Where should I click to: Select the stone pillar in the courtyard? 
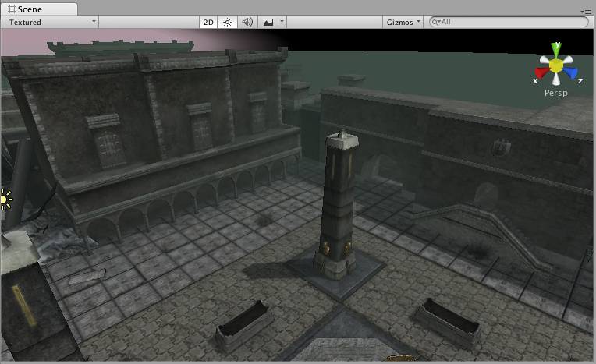[x=340, y=203]
